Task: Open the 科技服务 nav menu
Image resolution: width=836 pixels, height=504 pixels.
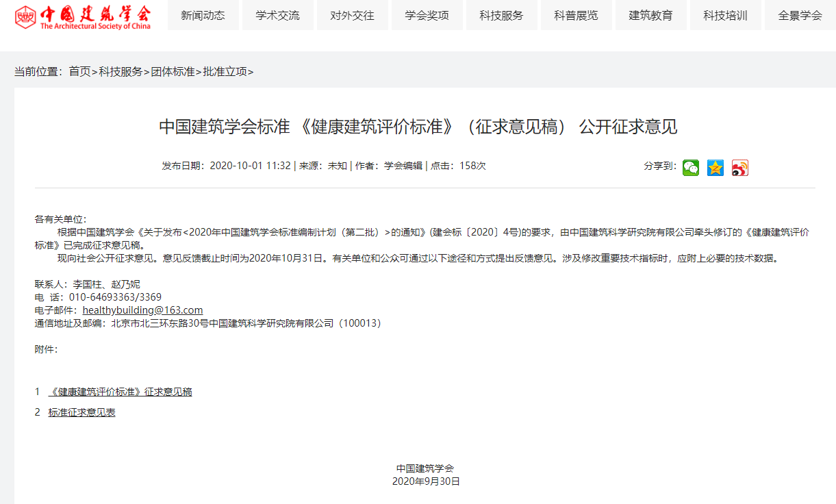Action: (x=501, y=15)
